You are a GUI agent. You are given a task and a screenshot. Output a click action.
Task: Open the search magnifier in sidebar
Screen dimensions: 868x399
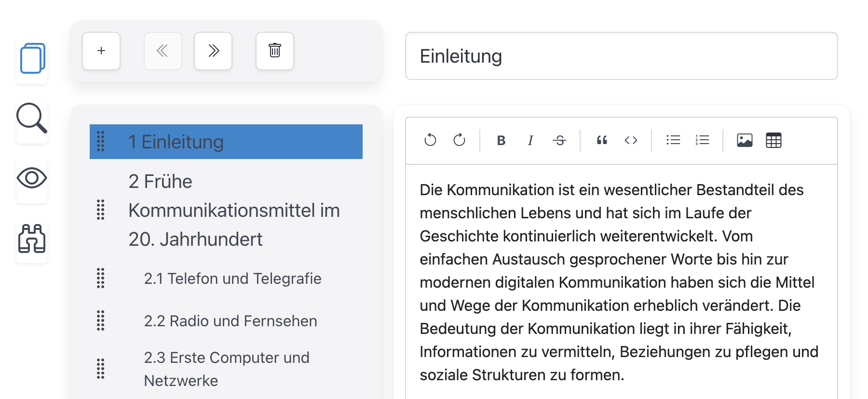32,118
